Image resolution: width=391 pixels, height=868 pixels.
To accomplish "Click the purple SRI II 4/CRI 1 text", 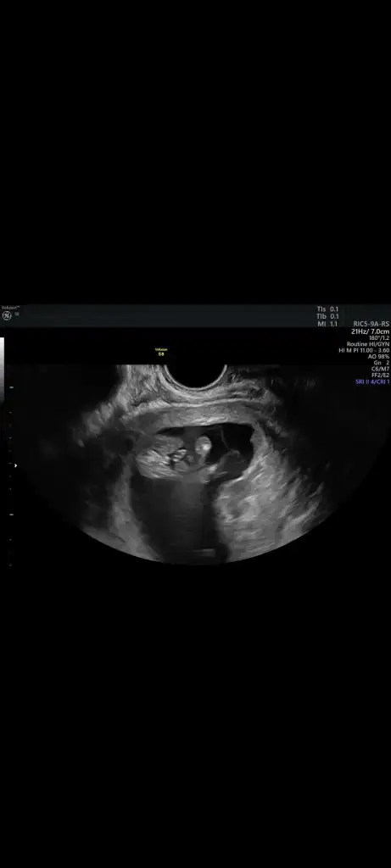I will [x=372, y=382].
